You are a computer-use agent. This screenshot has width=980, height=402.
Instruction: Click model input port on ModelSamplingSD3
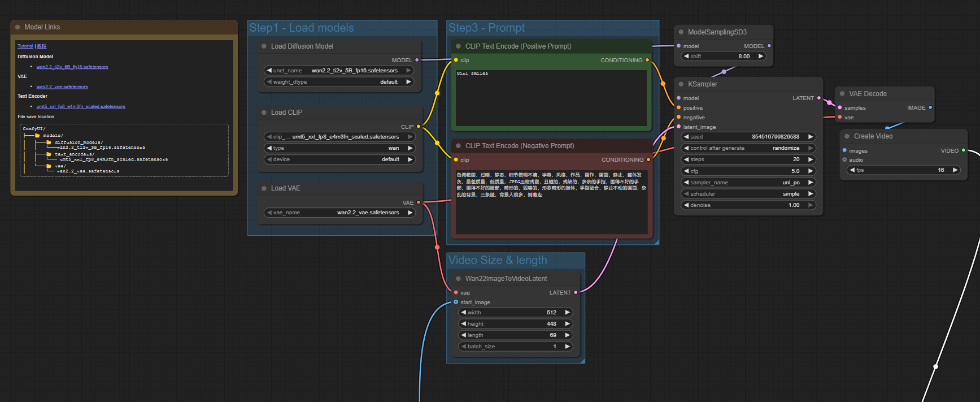(x=678, y=46)
